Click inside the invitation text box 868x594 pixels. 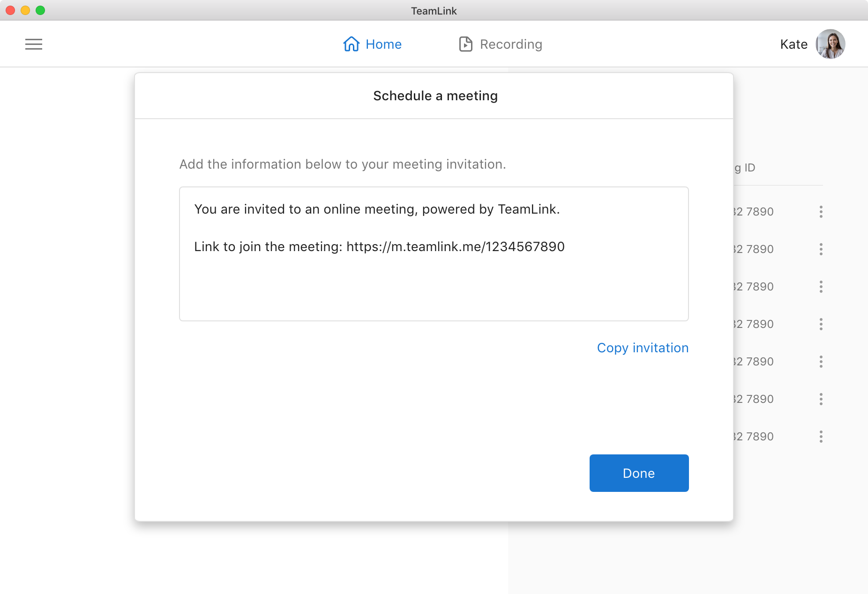point(434,254)
